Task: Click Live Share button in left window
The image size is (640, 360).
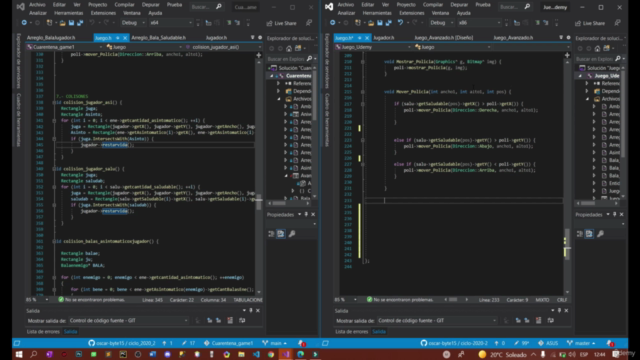Action: [282, 23]
